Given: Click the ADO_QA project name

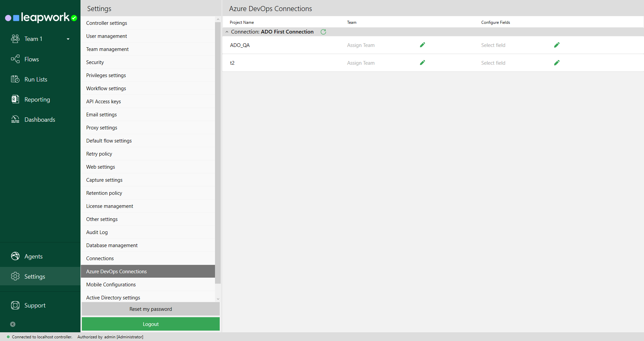Looking at the screenshot, I should pyautogui.click(x=240, y=45).
